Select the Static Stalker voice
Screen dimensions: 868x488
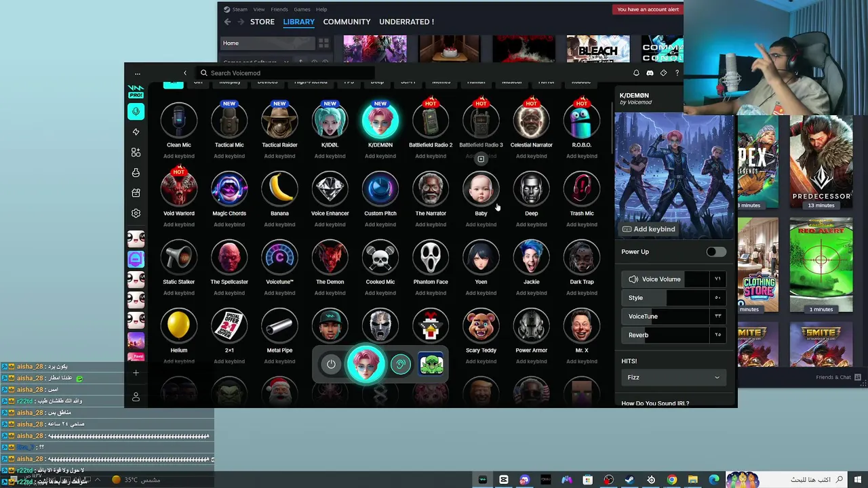coord(179,258)
